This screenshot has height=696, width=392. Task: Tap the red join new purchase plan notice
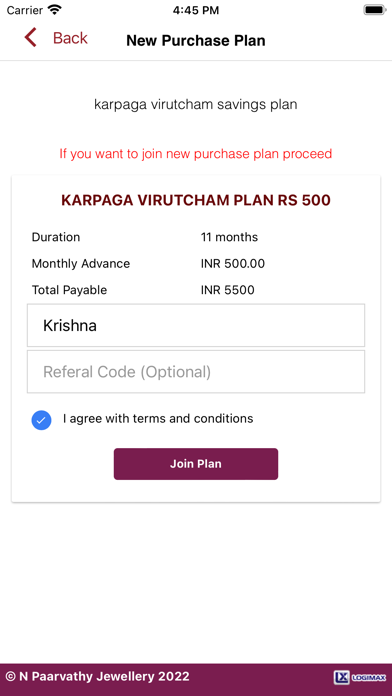pos(196,154)
